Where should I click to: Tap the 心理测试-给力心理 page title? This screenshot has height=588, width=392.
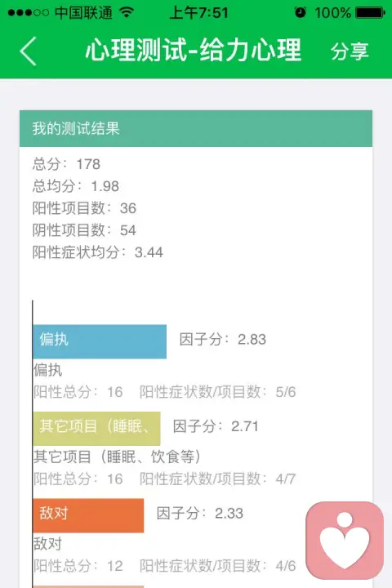point(194,50)
